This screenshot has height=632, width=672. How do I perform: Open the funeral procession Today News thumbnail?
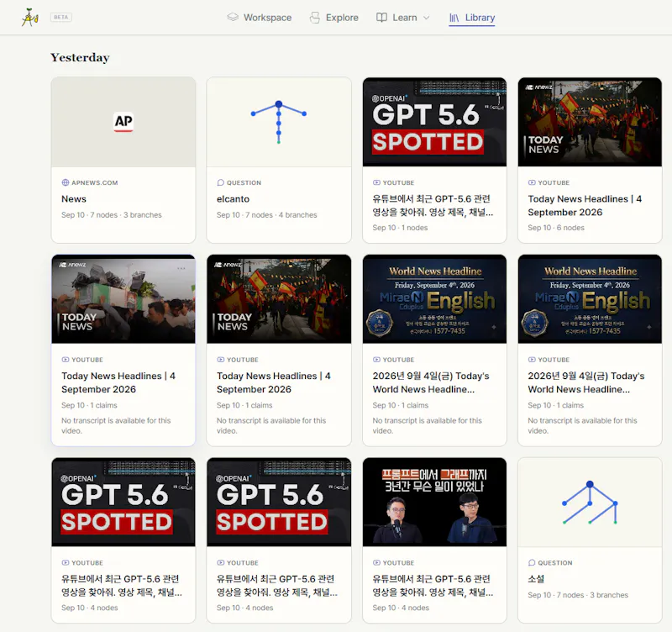coord(123,299)
